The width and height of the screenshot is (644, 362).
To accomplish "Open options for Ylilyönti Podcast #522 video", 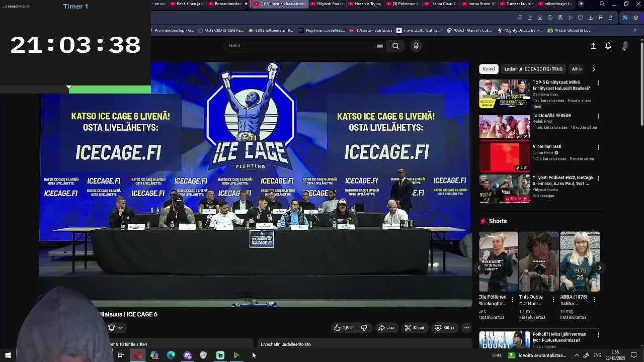I will click(x=598, y=178).
